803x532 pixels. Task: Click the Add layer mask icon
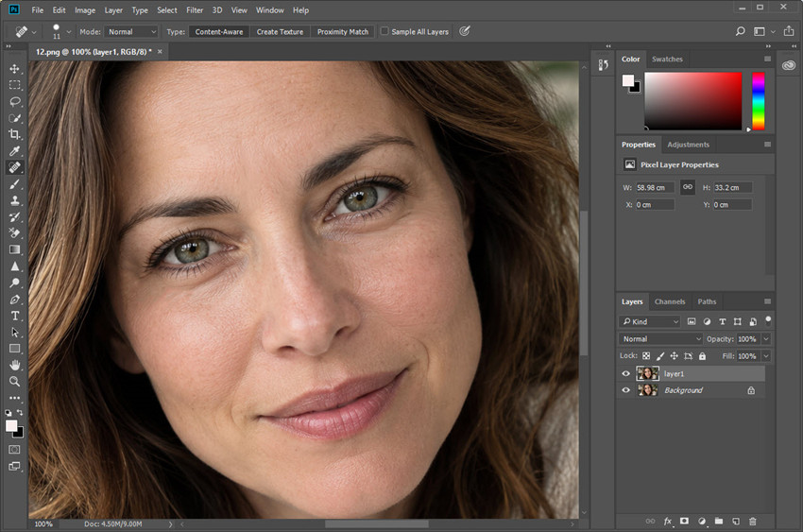click(684, 521)
